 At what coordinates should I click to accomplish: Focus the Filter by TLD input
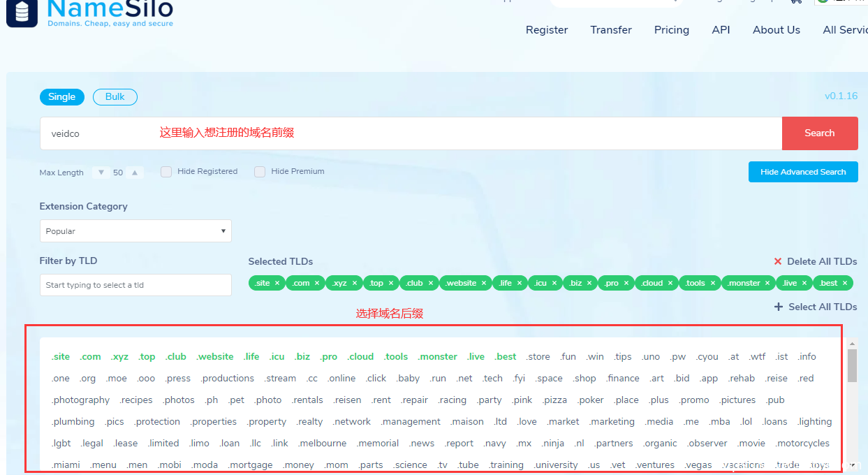[135, 285]
